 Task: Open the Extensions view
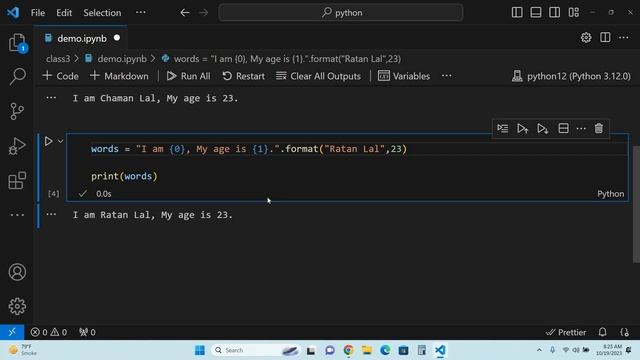(x=17, y=180)
